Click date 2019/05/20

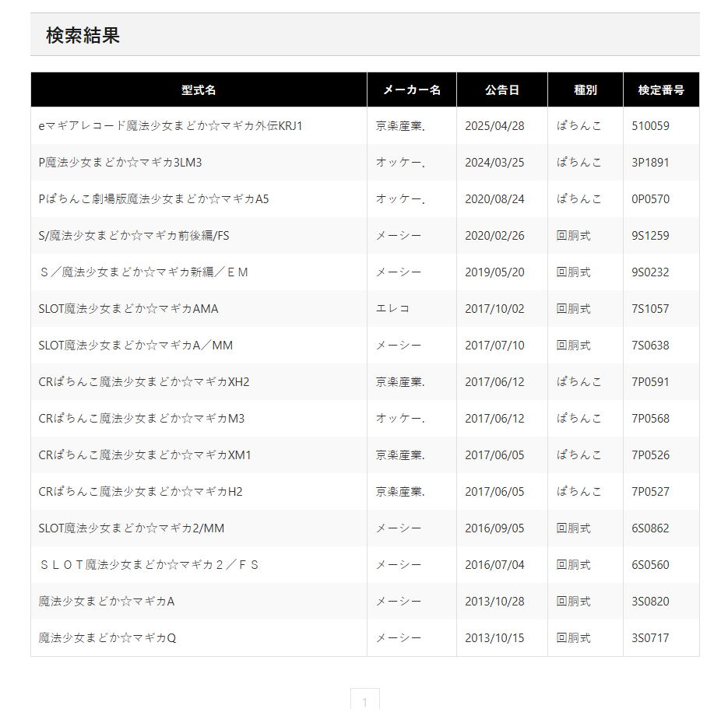(495, 272)
